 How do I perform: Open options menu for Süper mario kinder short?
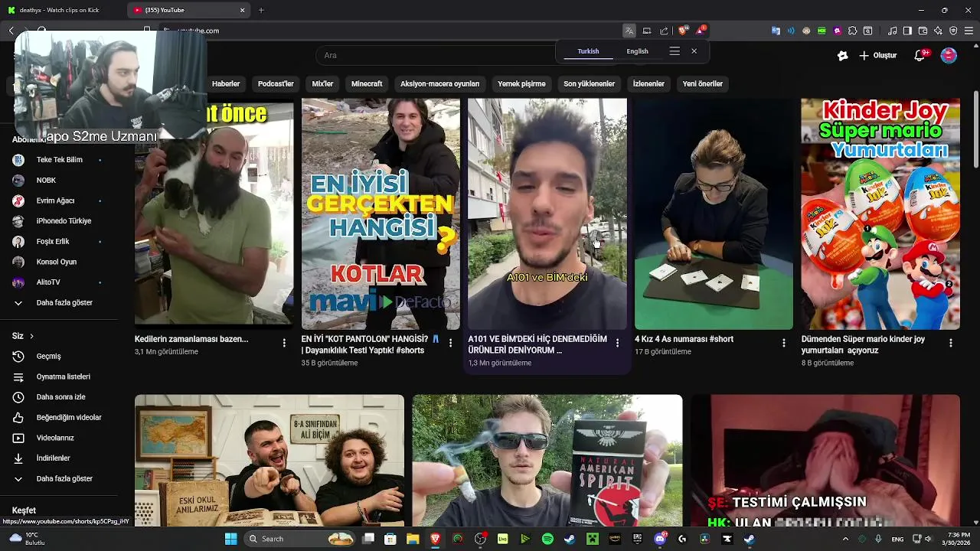(950, 343)
